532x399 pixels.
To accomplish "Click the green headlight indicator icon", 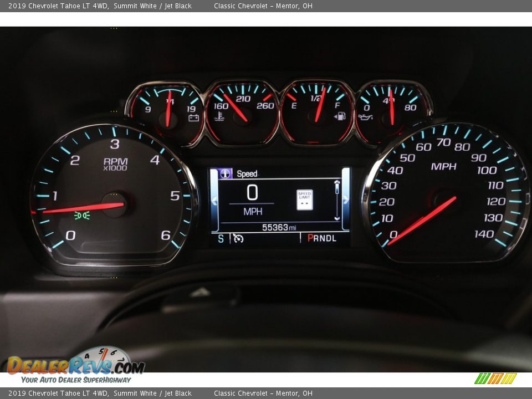I will click(x=82, y=216).
